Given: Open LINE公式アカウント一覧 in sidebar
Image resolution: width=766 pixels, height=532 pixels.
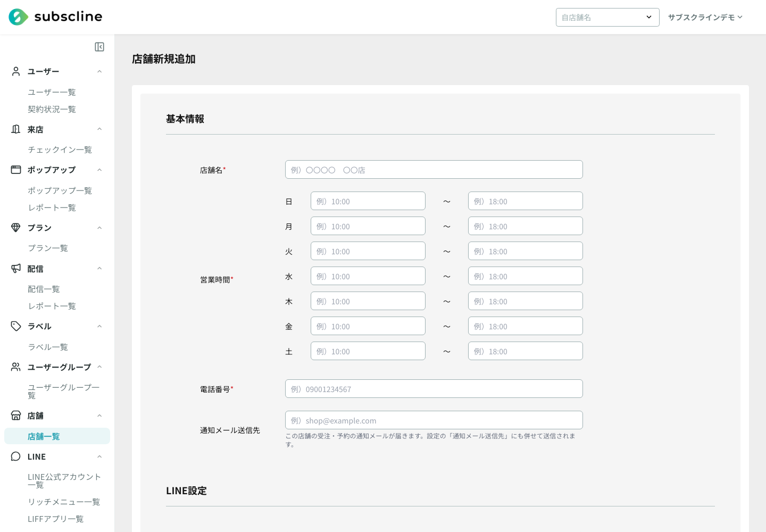Looking at the screenshot, I should (x=64, y=481).
